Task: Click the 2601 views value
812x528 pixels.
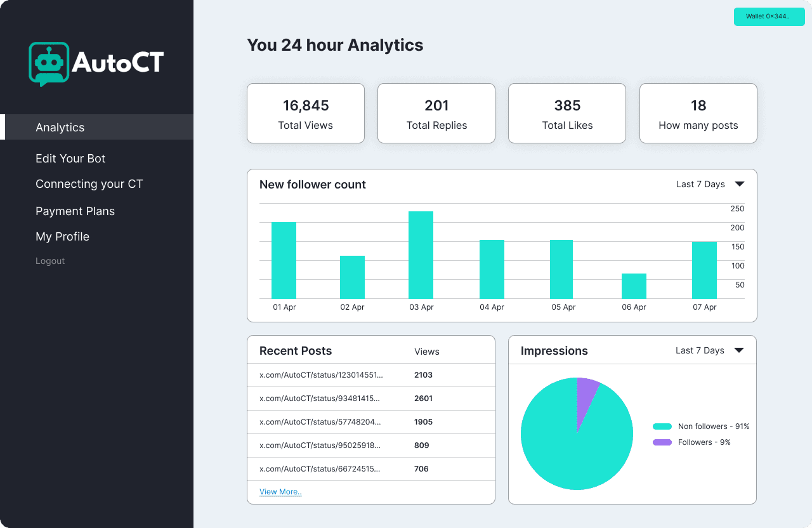Action: [423, 399]
